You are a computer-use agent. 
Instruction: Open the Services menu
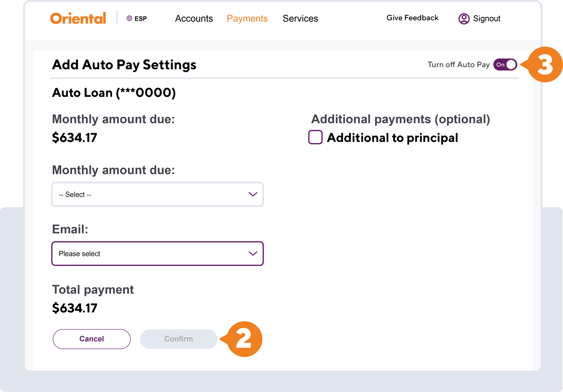[300, 19]
